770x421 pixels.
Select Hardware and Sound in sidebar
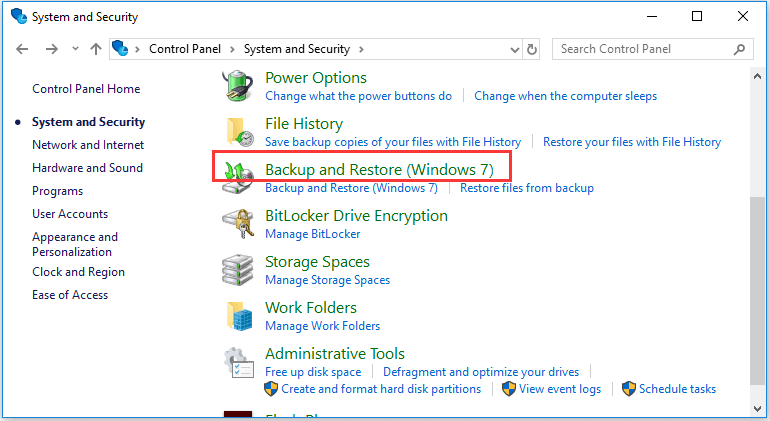tap(87, 168)
